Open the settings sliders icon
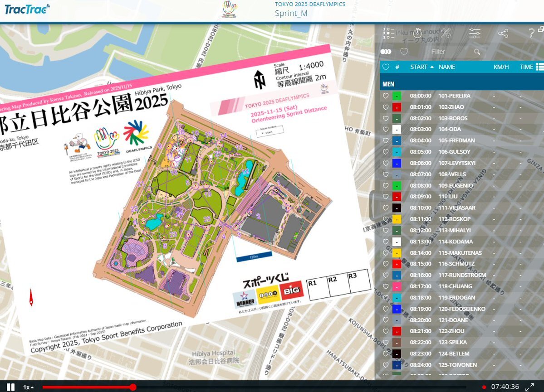The height and width of the screenshot is (392, 544). [475, 33]
